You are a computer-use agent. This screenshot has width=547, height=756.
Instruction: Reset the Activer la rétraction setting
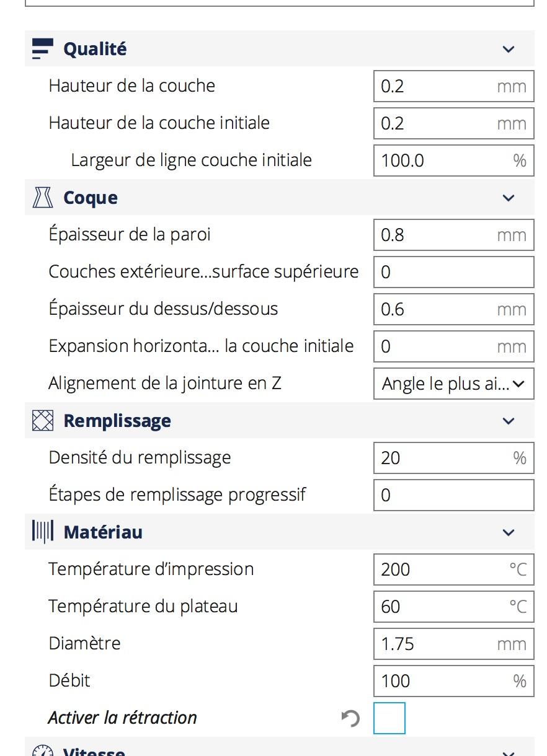pyautogui.click(x=350, y=718)
